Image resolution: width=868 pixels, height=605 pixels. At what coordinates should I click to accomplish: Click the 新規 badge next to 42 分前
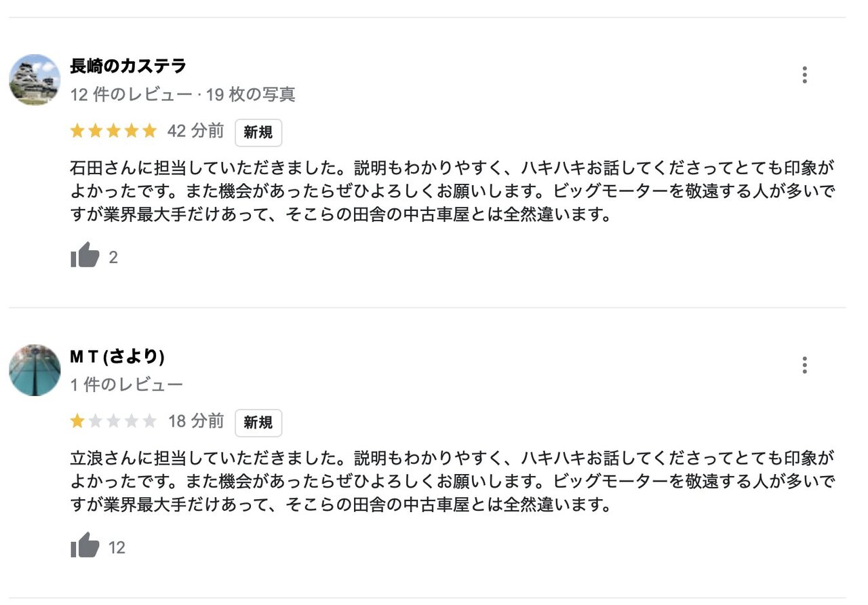click(x=258, y=133)
